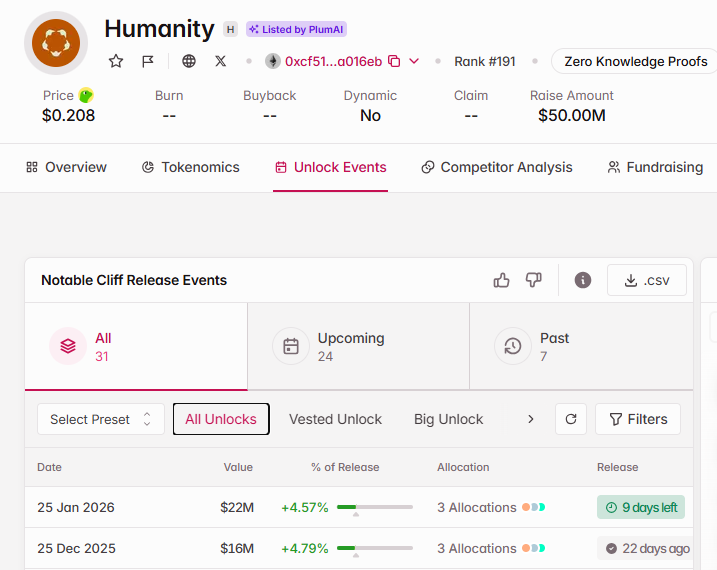Open the website globe icon
This screenshot has height=570, width=717.
[189, 61]
